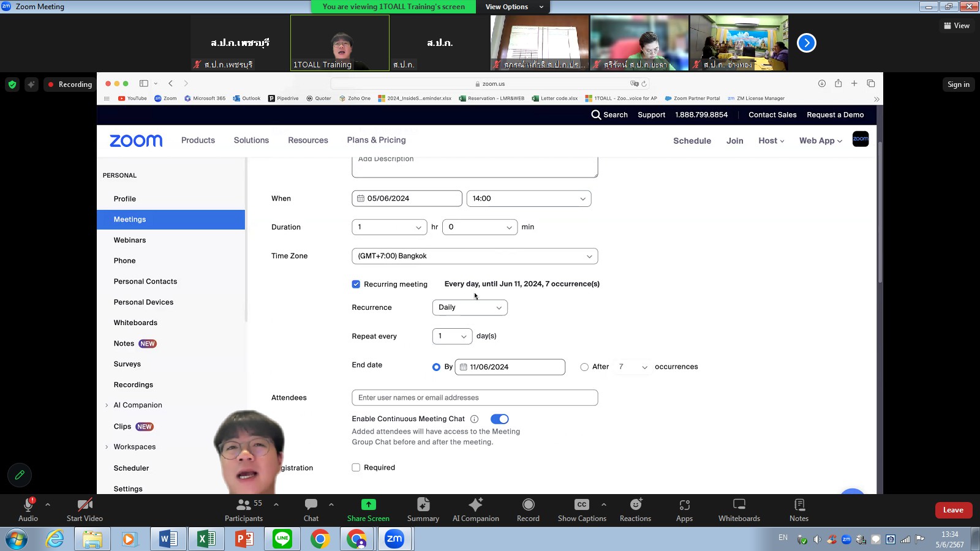Open LINE app in Windows taskbar
980x551 pixels.
(x=282, y=539)
